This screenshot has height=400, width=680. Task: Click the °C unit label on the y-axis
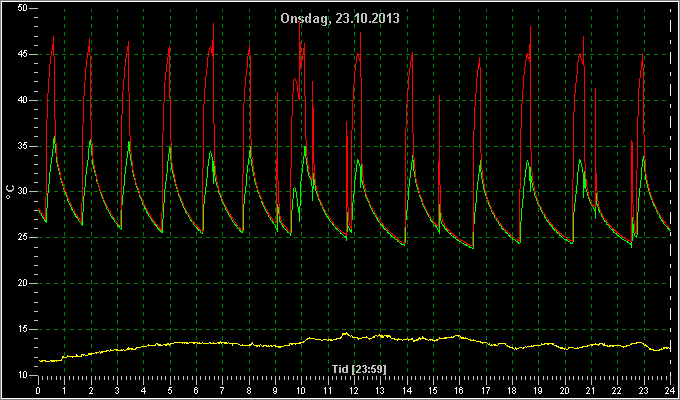point(10,191)
